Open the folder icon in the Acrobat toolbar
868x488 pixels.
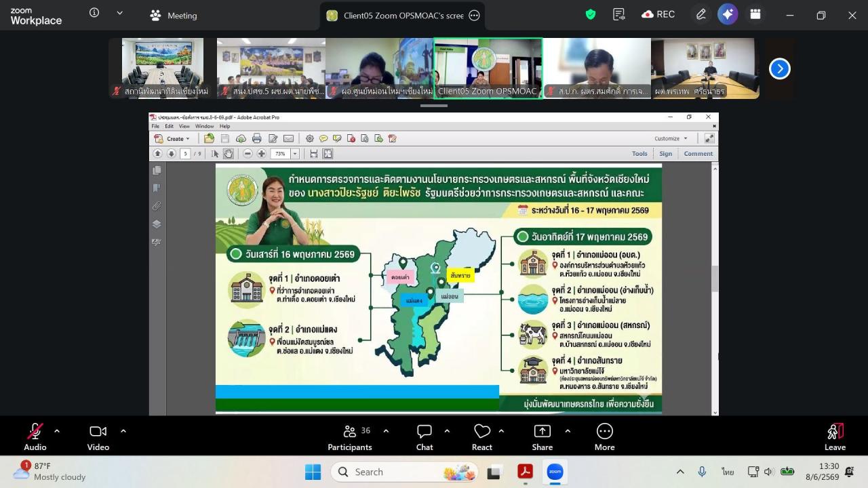coord(210,138)
